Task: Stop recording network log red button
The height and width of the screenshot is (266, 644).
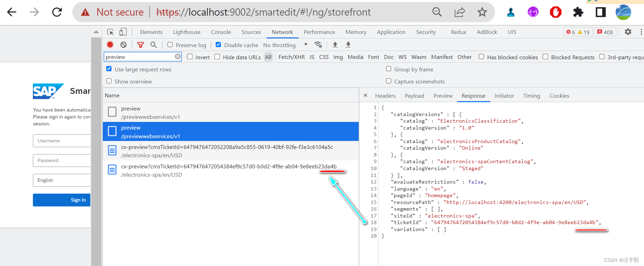Action: point(110,44)
